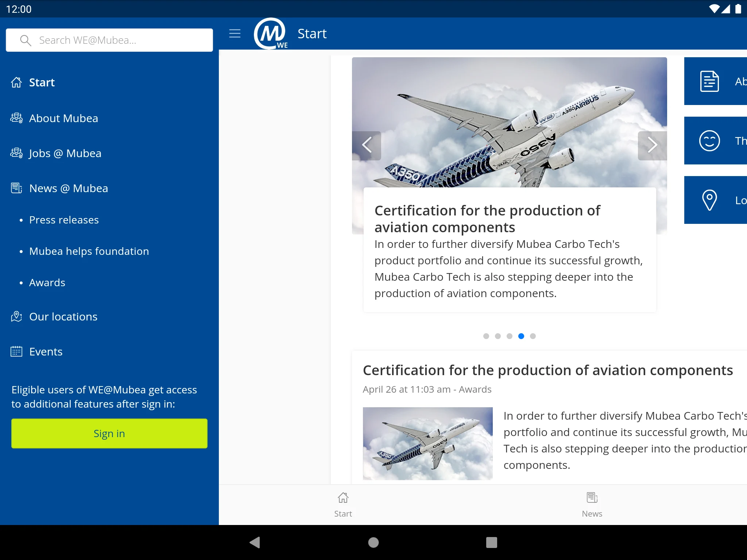Open the hamburger menu icon
The image size is (747, 560).
[235, 34]
